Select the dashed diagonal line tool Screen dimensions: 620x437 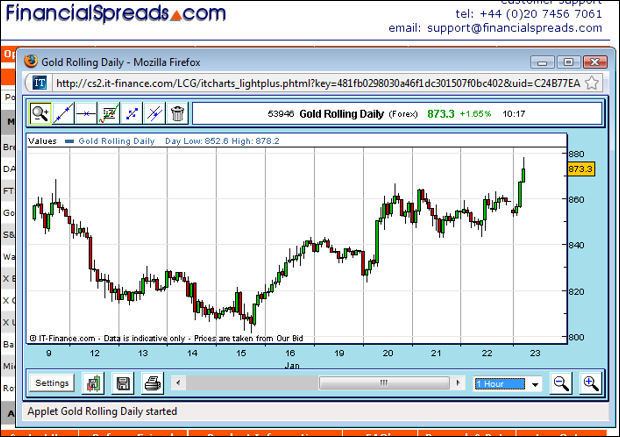pos(132,114)
